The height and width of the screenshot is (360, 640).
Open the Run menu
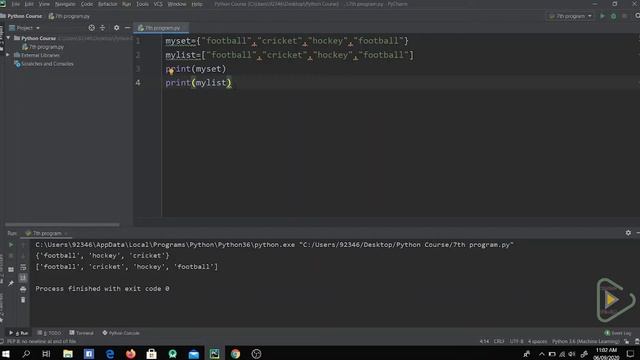click(127, 4)
